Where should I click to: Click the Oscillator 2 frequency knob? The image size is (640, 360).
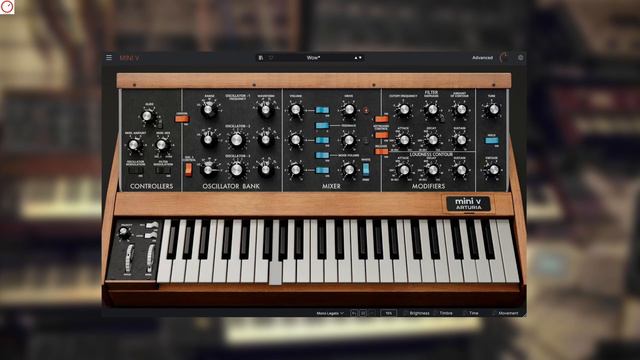237,140
